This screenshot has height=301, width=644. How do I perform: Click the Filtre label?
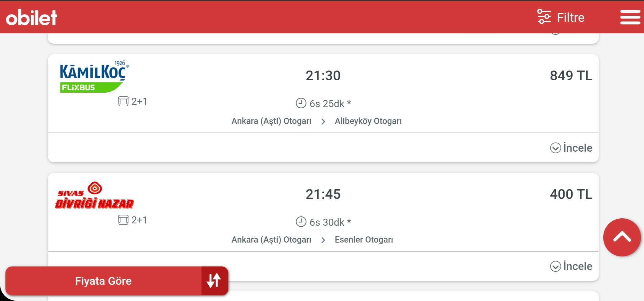tap(570, 17)
